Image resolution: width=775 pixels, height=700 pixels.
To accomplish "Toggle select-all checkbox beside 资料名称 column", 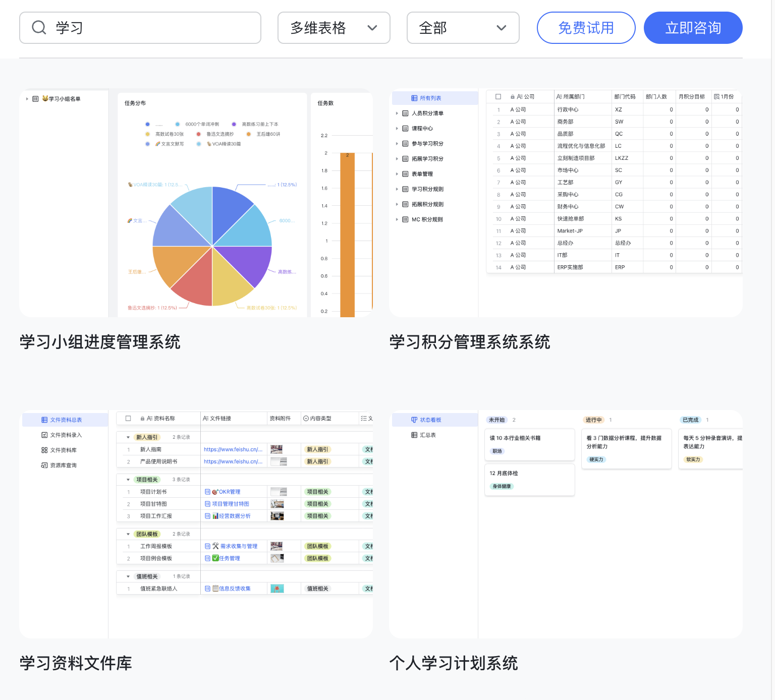I will [128, 418].
